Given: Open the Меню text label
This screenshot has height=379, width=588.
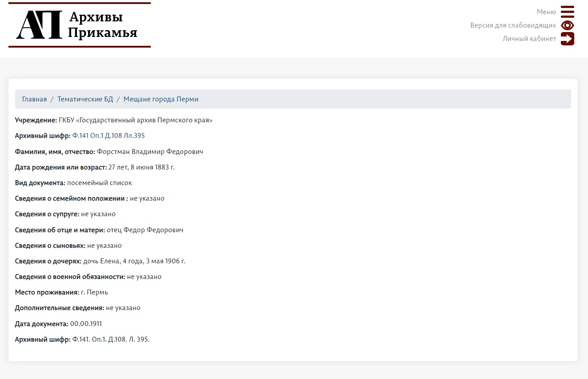Looking at the screenshot, I should tap(546, 12).
